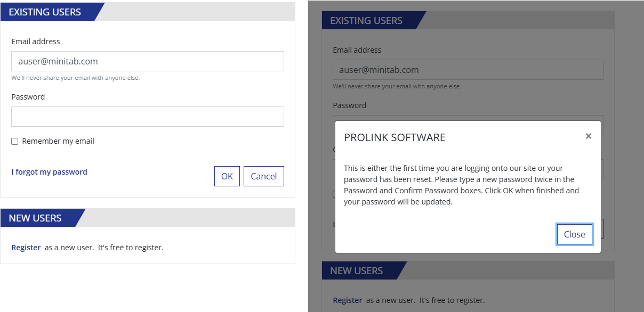The height and width of the screenshot is (312, 644).
Task: Open the I forgot my password link
Action: click(50, 172)
